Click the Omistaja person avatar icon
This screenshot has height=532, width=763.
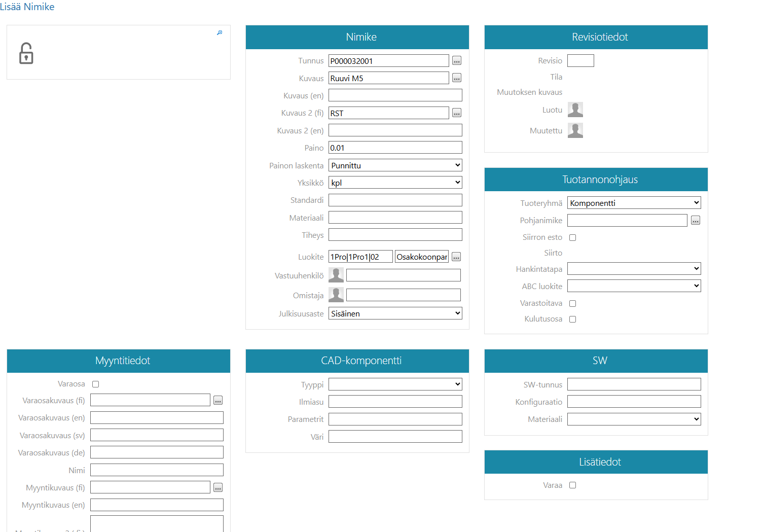[x=336, y=295]
